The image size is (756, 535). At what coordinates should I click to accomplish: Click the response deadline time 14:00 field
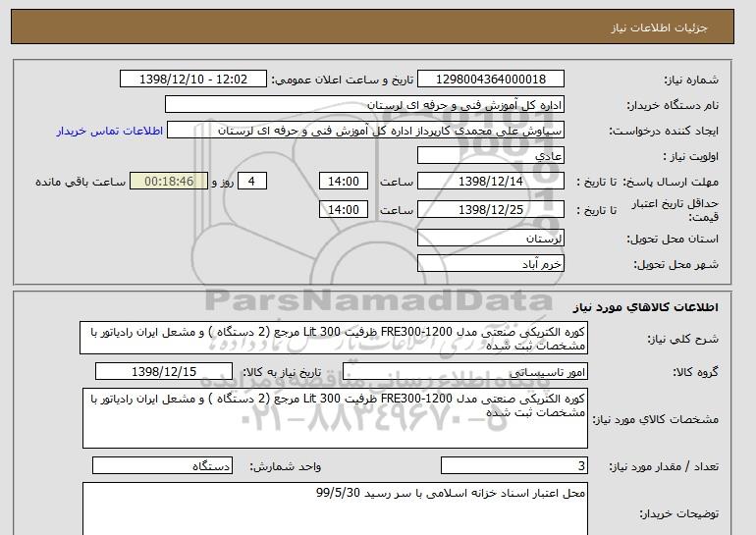click(x=344, y=182)
